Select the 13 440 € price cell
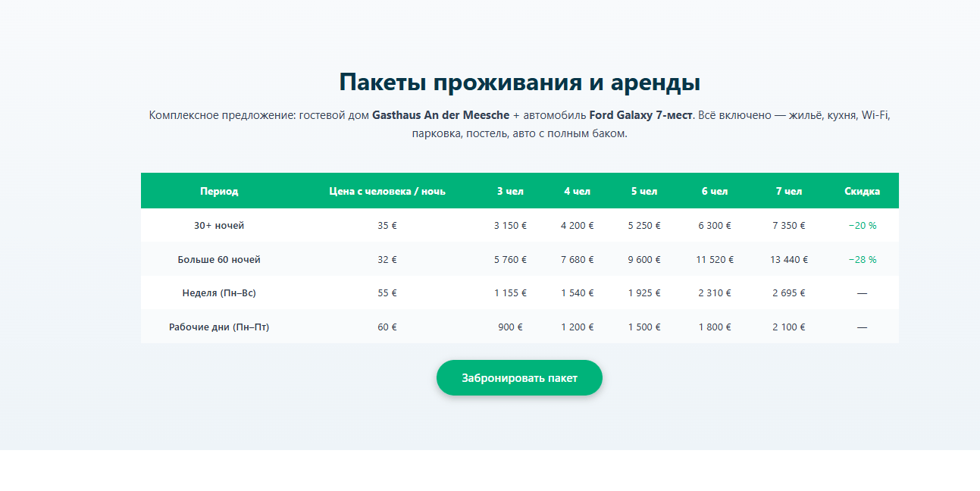 coord(788,259)
